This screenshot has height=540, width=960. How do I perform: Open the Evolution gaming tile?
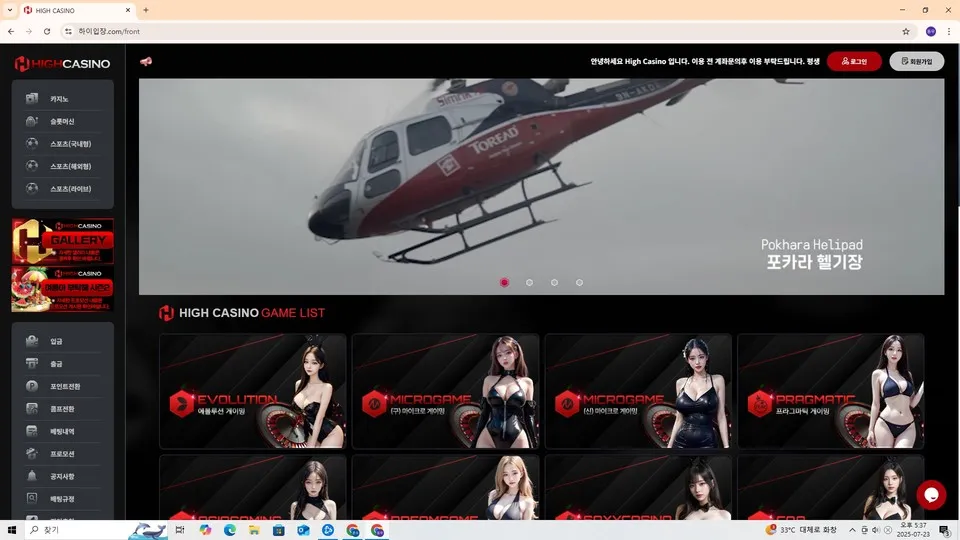(x=253, y=391)
